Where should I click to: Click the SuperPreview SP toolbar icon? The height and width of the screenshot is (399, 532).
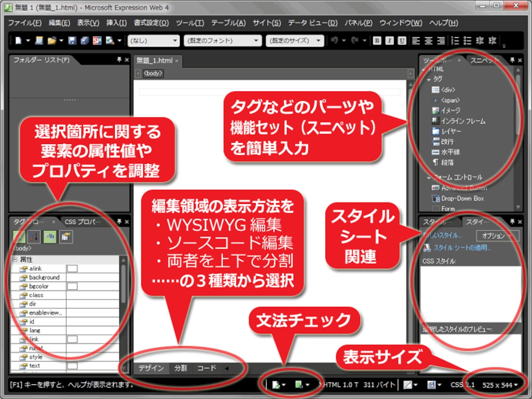(97, 41)
